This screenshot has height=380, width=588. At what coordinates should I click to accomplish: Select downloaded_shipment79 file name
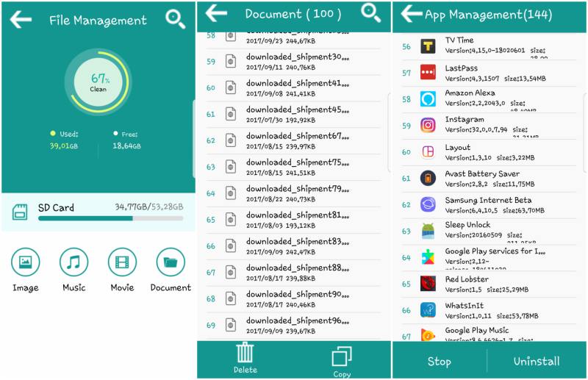298,189
